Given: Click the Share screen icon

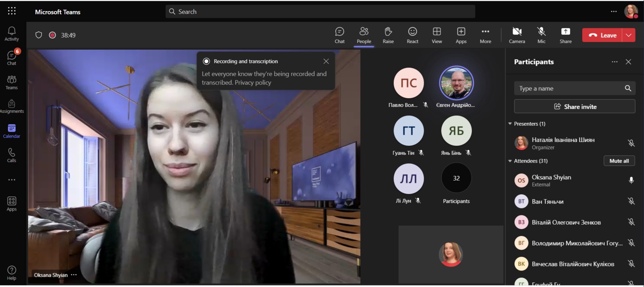Looking at the screenshot, I should pyautogui.click(x=565, y=35).
